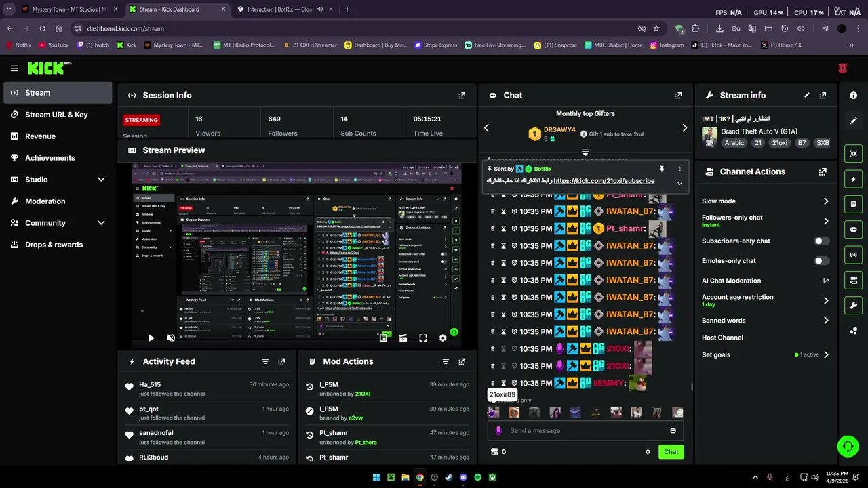Open Windows Start menu in taskbar
This screenshot has height=488, width=868.
point(376,477)
